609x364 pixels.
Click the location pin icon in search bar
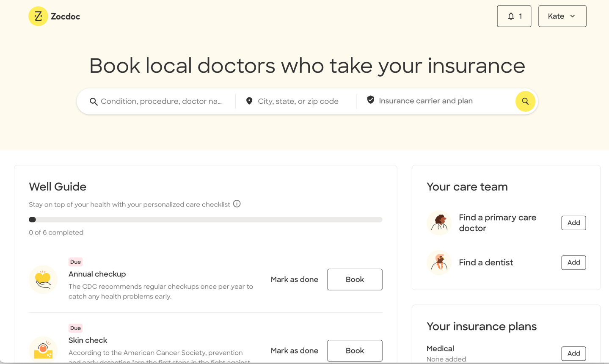(250, 101)
